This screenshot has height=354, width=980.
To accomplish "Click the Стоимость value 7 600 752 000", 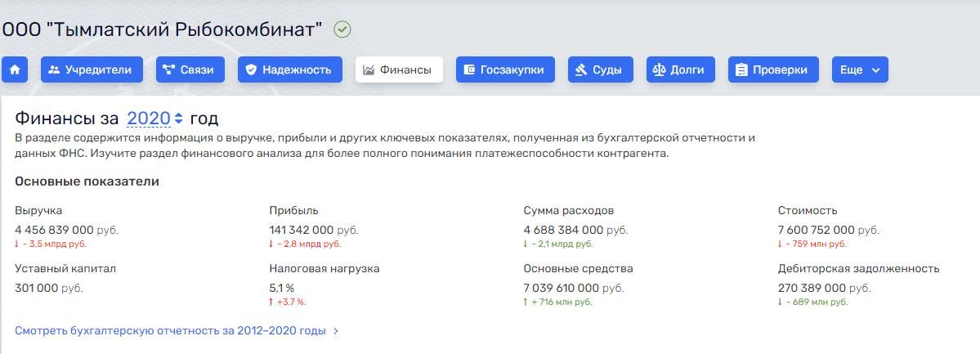I will coord(817,231).
